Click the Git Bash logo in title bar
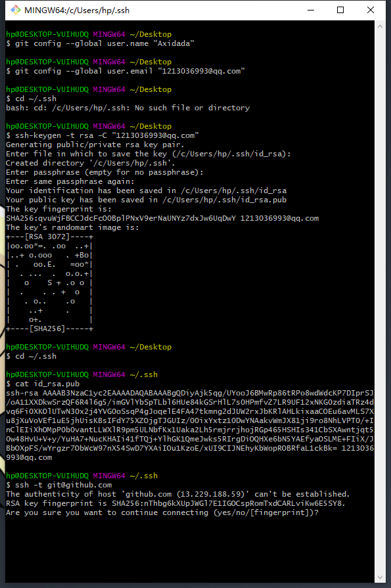Viewport: 391px width, 588px height. pos(15,10)
